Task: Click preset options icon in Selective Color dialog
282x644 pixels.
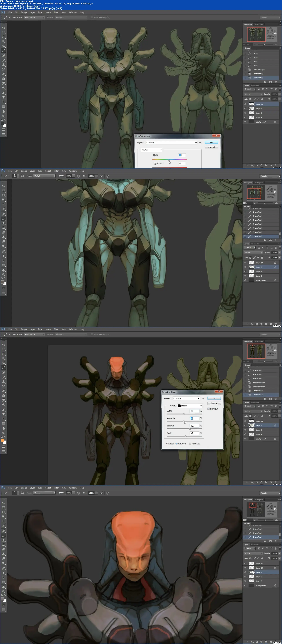Action: [x=203, y=398]
